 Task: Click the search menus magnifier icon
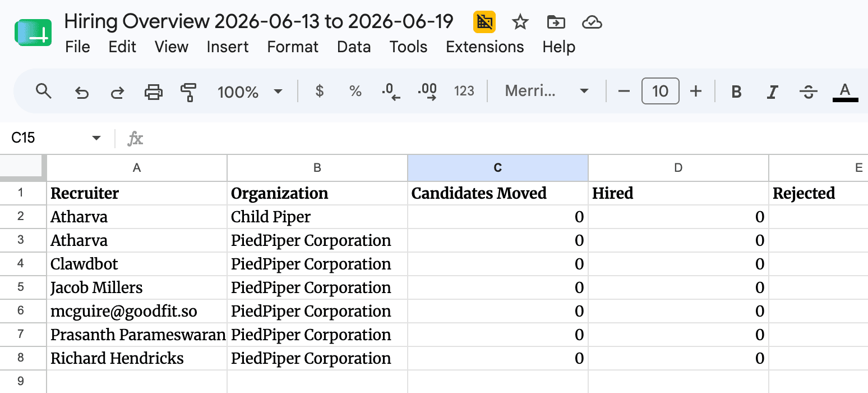pyautogui.click(x=43, y=91)
